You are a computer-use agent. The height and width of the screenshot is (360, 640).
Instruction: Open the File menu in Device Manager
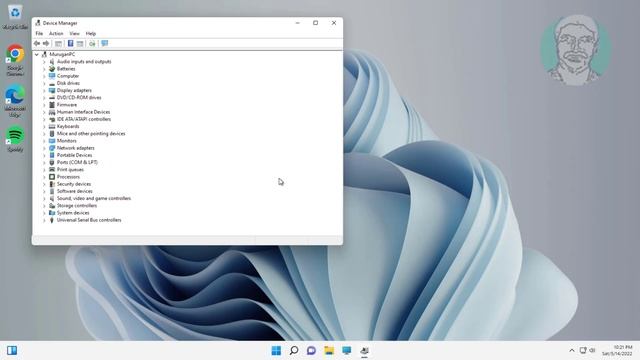pos(39,33)
